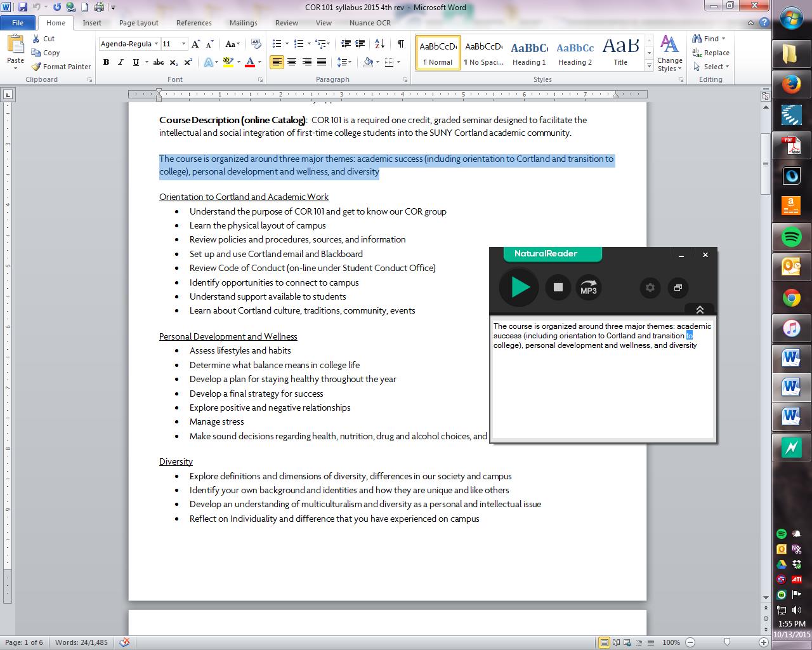The height and width of the screenshot is (650, 812).
Task: Open Spotify from taskbar
Action: tap(791, 237)
